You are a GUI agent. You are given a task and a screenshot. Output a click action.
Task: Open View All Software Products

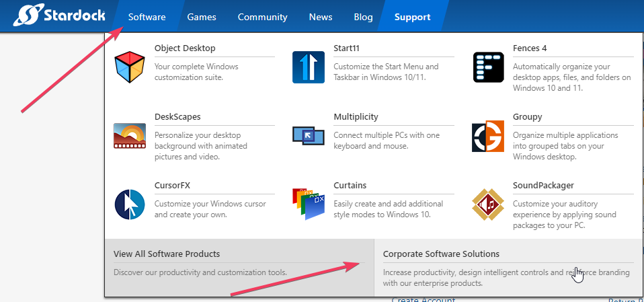pyautogui.click(x=167, y=254)
